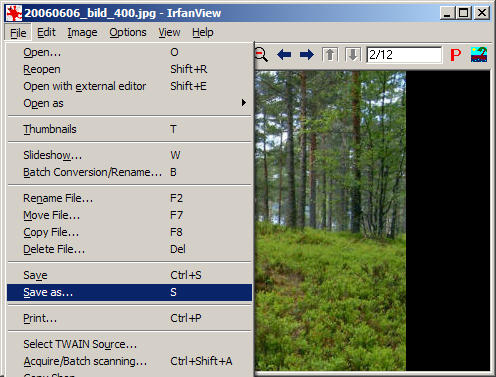
Task: Maximize the IrfanView window
Action: (x=463, y=13)
